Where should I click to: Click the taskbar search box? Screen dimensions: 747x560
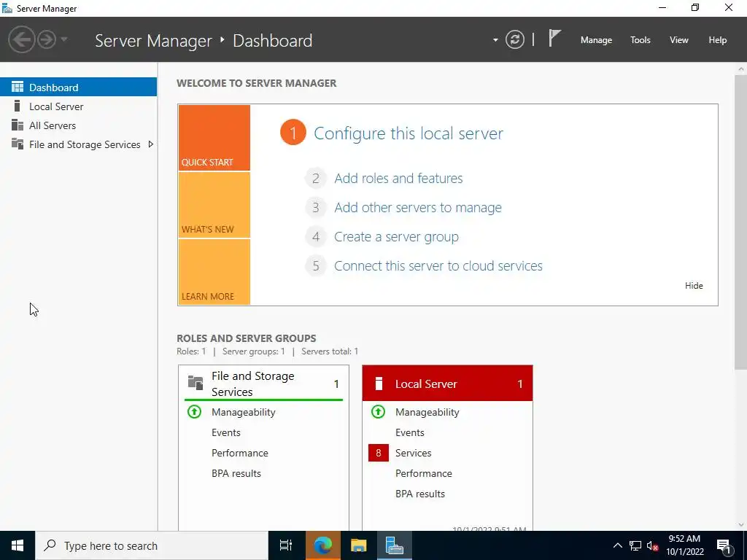(x=152, y=545)
